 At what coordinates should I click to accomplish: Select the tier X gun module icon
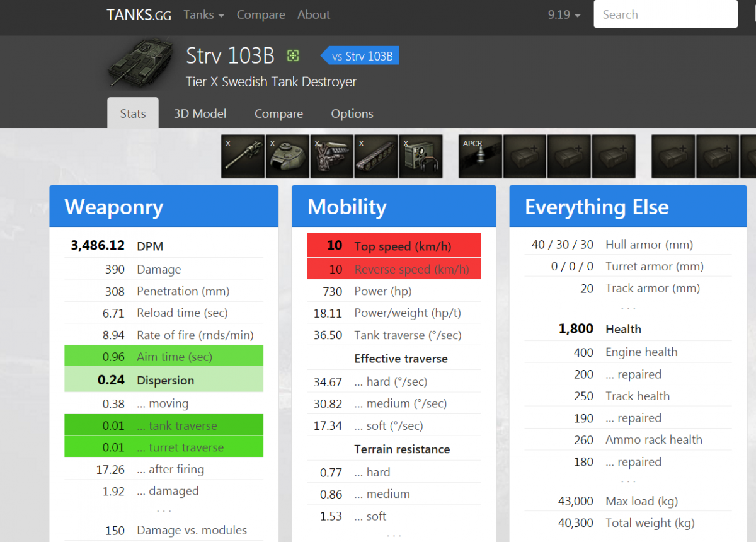pyautogui.click(x=243, y=156)
